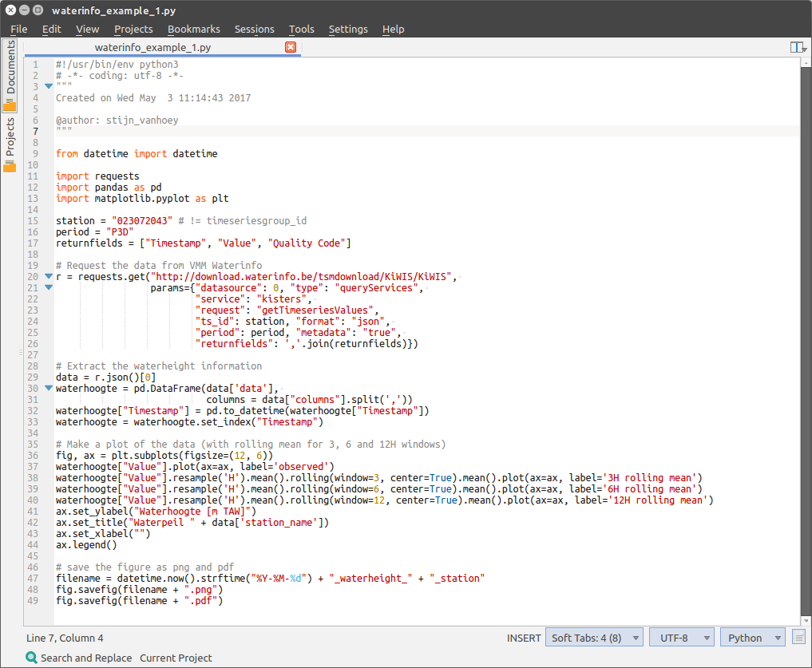Image resolution: width=812 pixels, height=668 pixels.
Task: Click the Line 7, Column 4 status label
Action: pos(65,638)
